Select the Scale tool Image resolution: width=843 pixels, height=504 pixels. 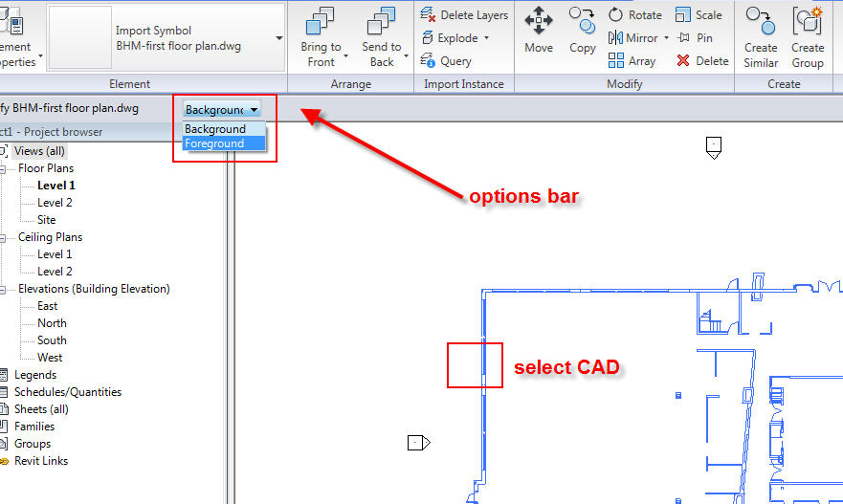[x=699, y=15]
